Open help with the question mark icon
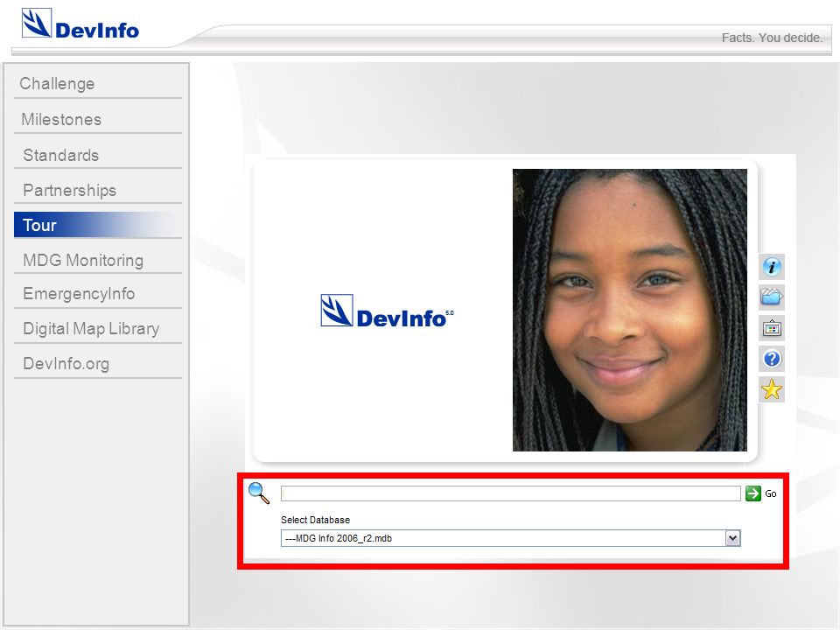840x630 pixels. pos(772,359)
